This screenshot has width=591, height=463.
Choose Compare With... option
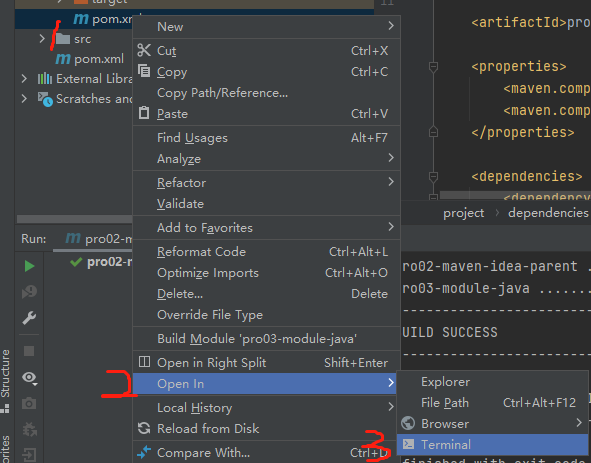(266, 452)
